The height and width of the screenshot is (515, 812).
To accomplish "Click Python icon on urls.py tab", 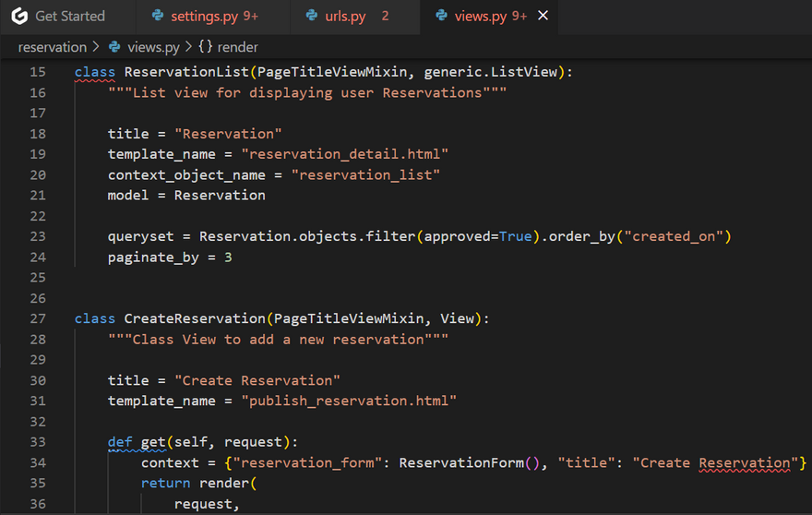I will pyautogui.click(x=312, y=16).
